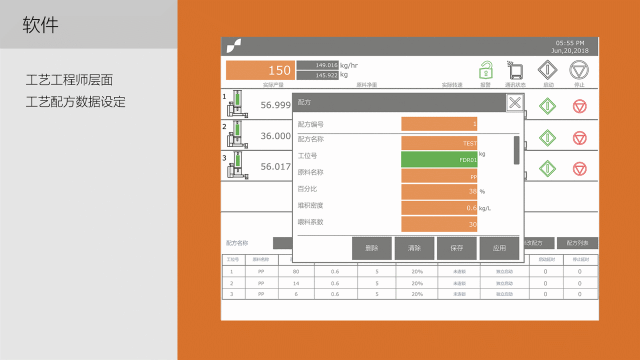640x360 pixels.
Task: Click the 删除 delete button
Action: (x=372, y=248)
